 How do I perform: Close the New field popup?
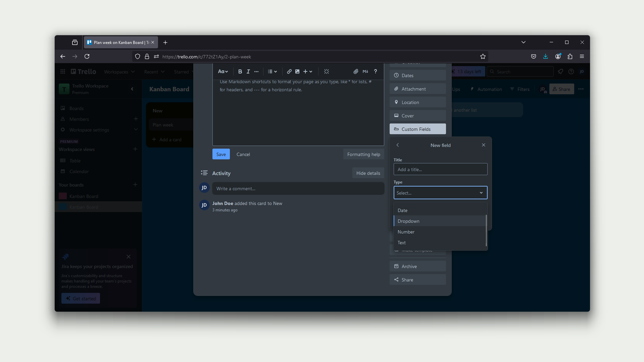click(x=484, y=145)
